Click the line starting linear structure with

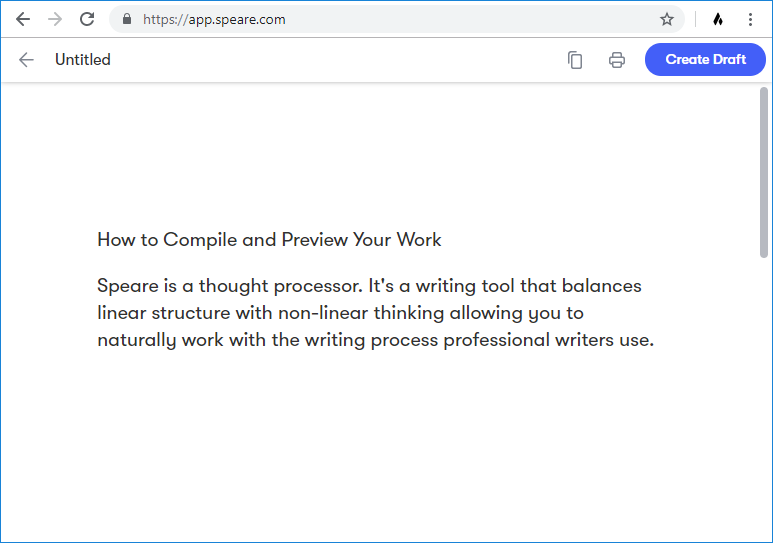[x=340, y=313]
